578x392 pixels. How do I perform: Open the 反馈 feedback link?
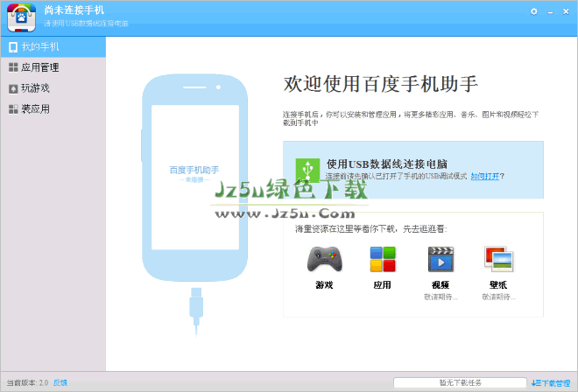[x=60, y=382]
